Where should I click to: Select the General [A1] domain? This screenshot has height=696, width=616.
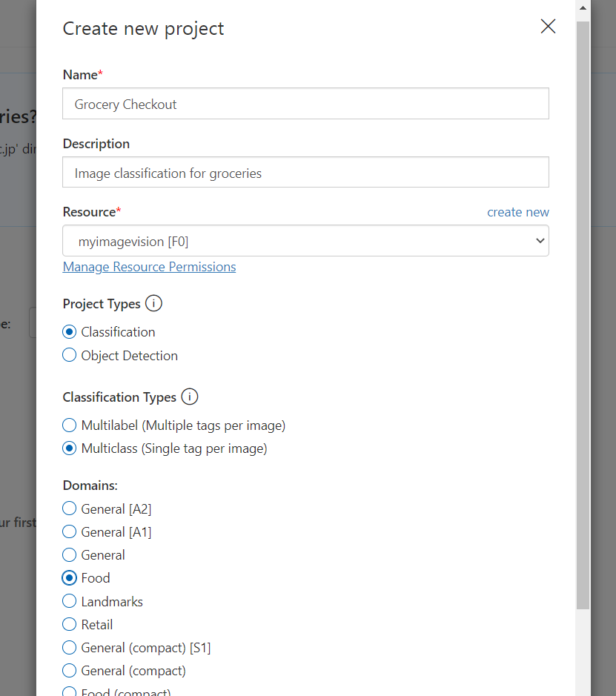[x=69, y=531]
